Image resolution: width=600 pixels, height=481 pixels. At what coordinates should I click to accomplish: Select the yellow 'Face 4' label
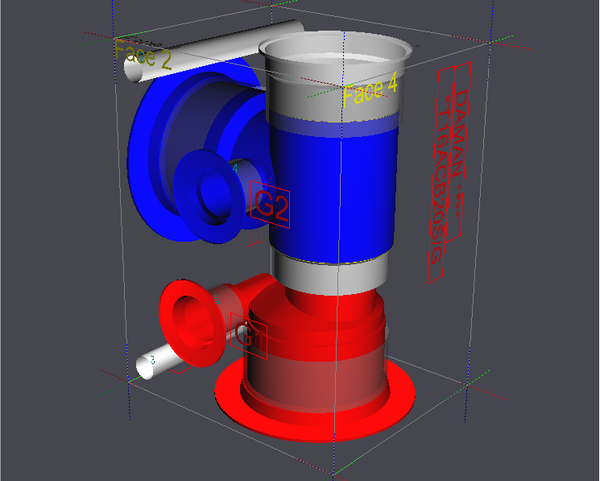click(x=370, y=90)
